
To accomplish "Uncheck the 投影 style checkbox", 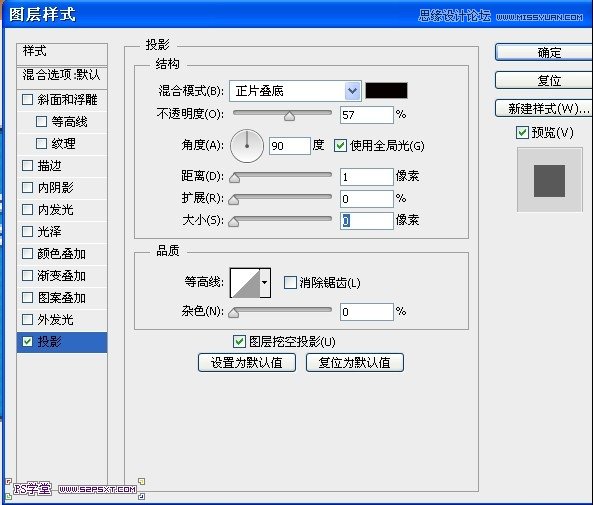I will pyautogui.click(x=27, y=341).
